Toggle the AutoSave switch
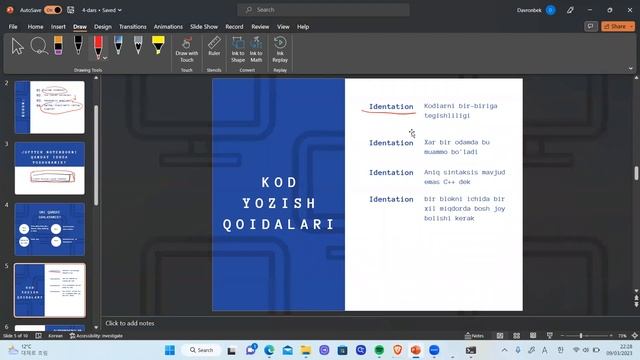The height and width of the screenshot is (360, 640). (53, 10)
